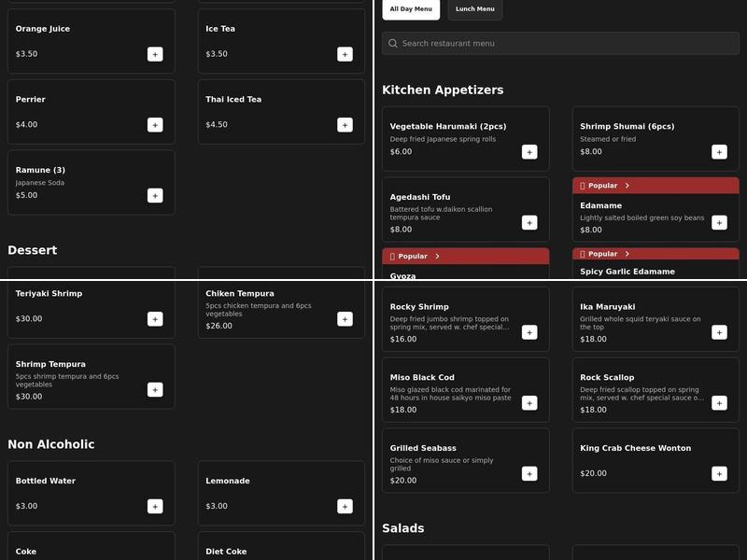Select the Lunch Menu tab
Viewport: 747px width, 560px height.
click(475, 9)
